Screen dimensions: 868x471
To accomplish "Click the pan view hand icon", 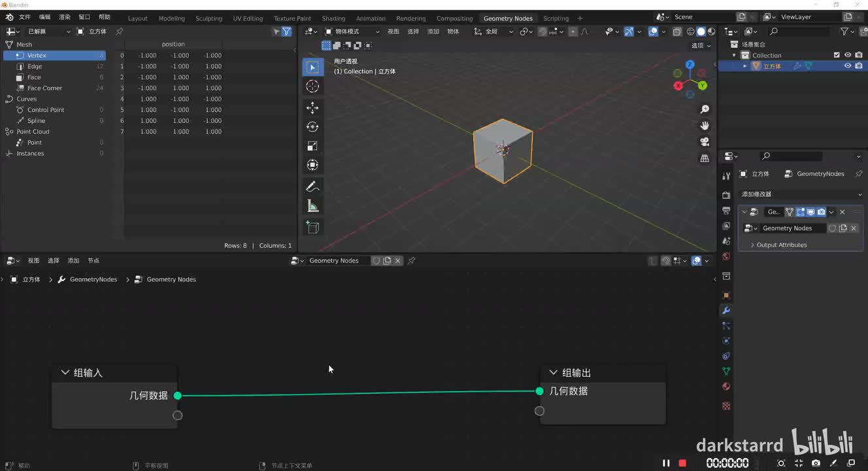I will click(x=705, y=126).
